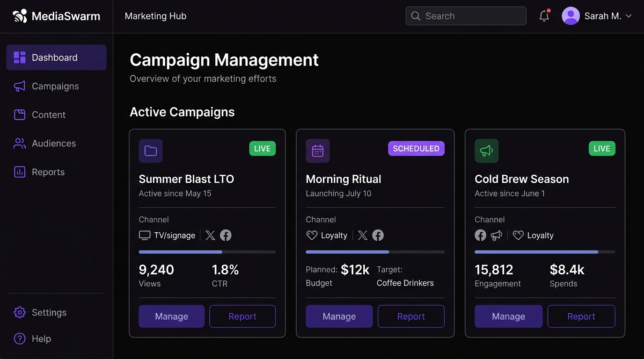Viewport: 644px width, 359px height.
Task: Click the Summer Blast LTO folder icon
Action: 151,151
